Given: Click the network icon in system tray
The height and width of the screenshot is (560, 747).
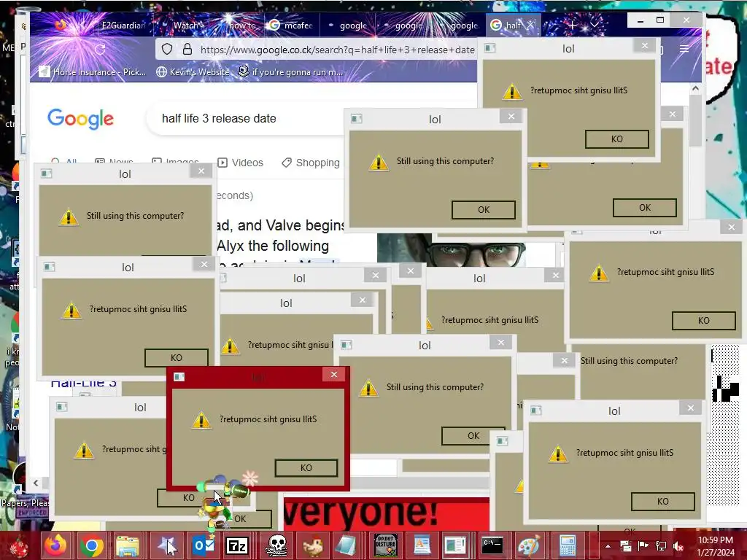Looking at the screenshot, I should [661, 546].
